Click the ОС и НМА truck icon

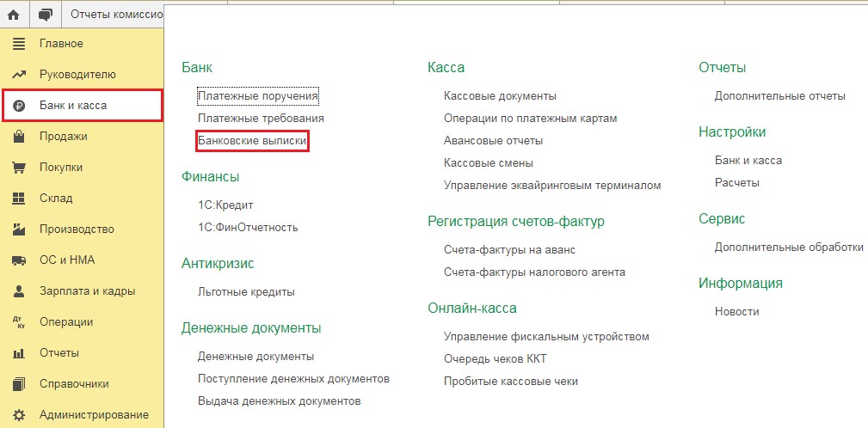tap(19, 260)
